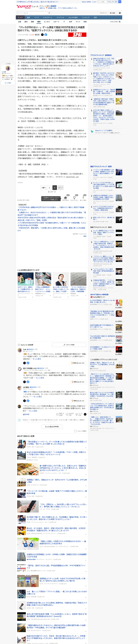
Task: Expand the ブラックリスト comment with もっと見る
Action: click(33, 411)
